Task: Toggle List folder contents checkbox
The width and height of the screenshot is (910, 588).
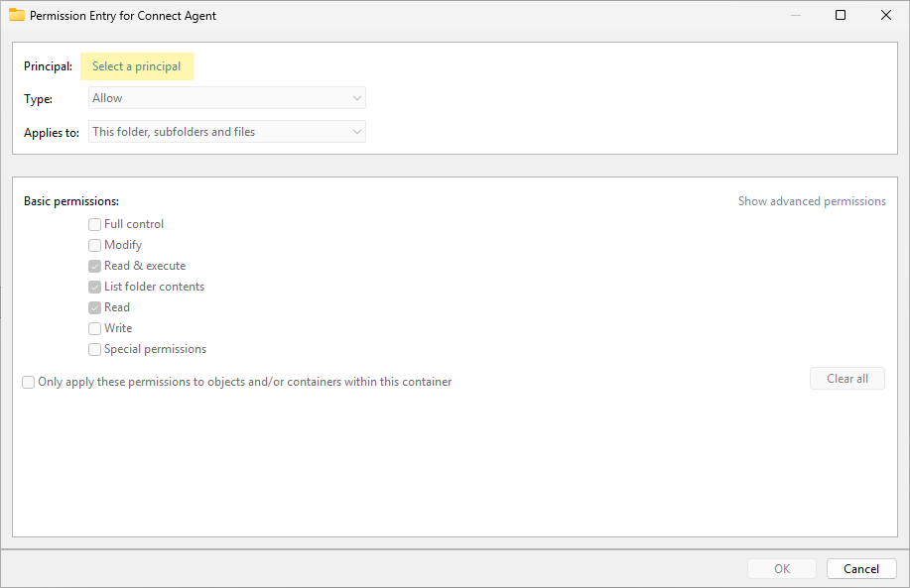Action: [95, 287]
